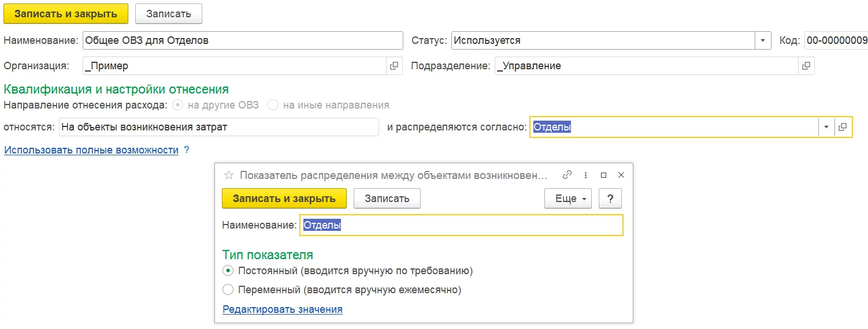Expand the "распределяются согласно" dropdown arrow
Viewport: 868px width, 329px height.
pos(826,127)
